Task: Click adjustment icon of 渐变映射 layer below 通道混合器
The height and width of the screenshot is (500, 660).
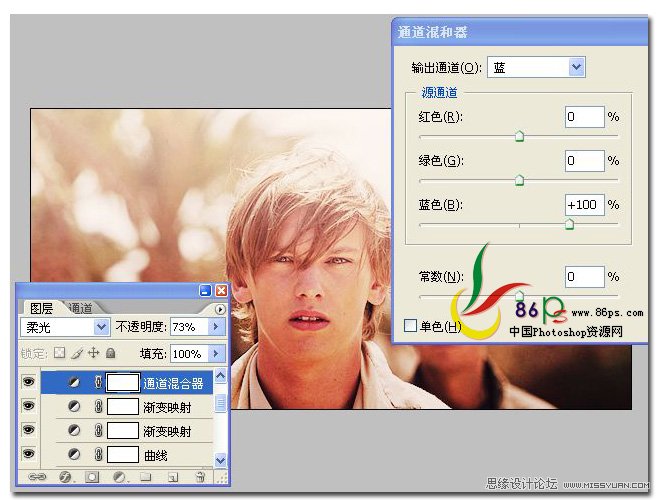Action: (x=74, y=406)
